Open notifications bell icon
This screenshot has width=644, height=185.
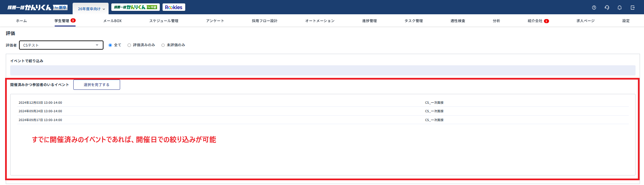pyautogui.click(x=620, y=7)
